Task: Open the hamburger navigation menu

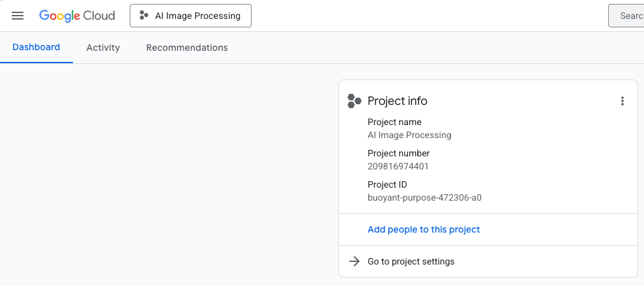Action: 18,16
